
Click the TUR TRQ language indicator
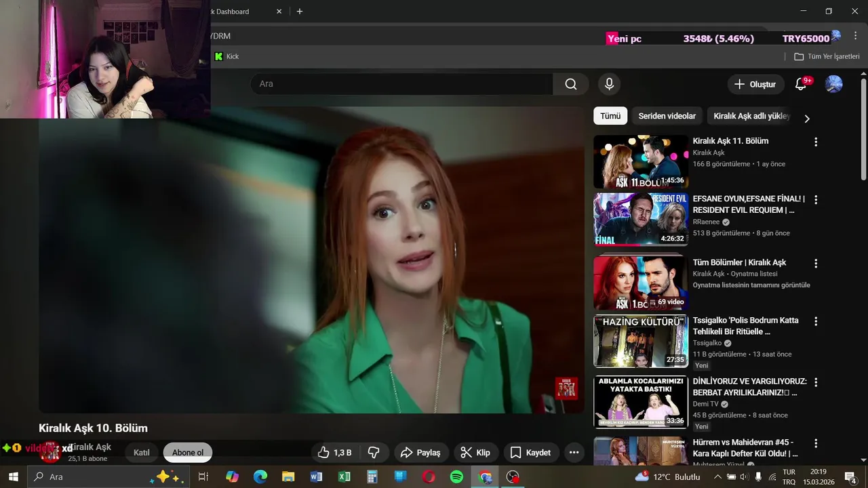click(789, 476)
